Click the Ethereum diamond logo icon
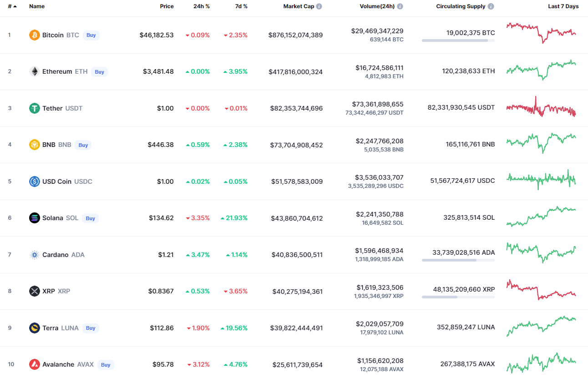This screenshot has height=378, width=588. (x=35, y=71)
